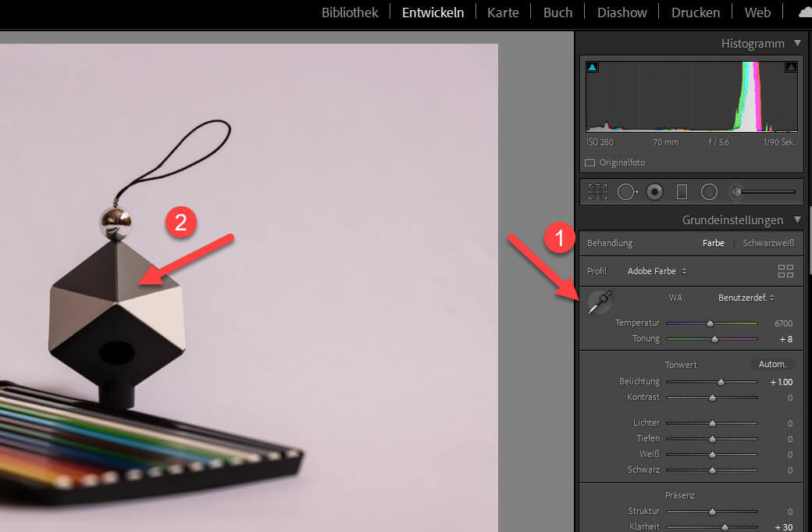This screenshot has height=532, width=812.
Task: Open the Web module
Action: [757, 12]
